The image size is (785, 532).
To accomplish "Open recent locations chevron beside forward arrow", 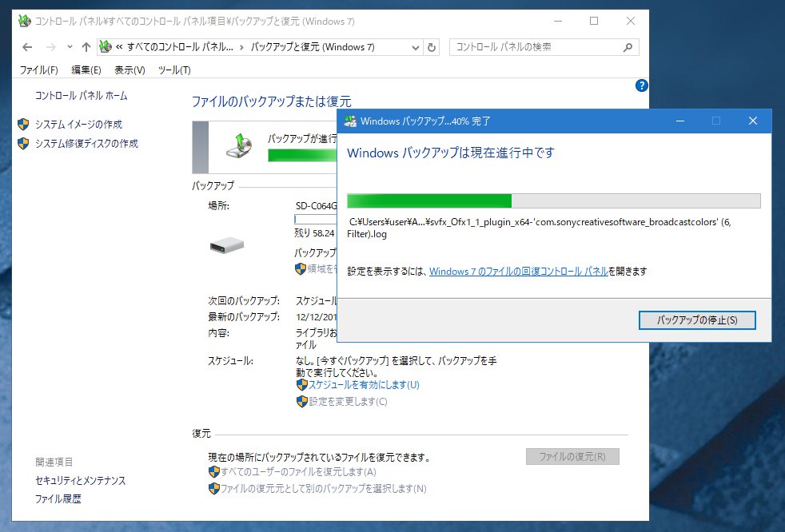I will (70, 47).
